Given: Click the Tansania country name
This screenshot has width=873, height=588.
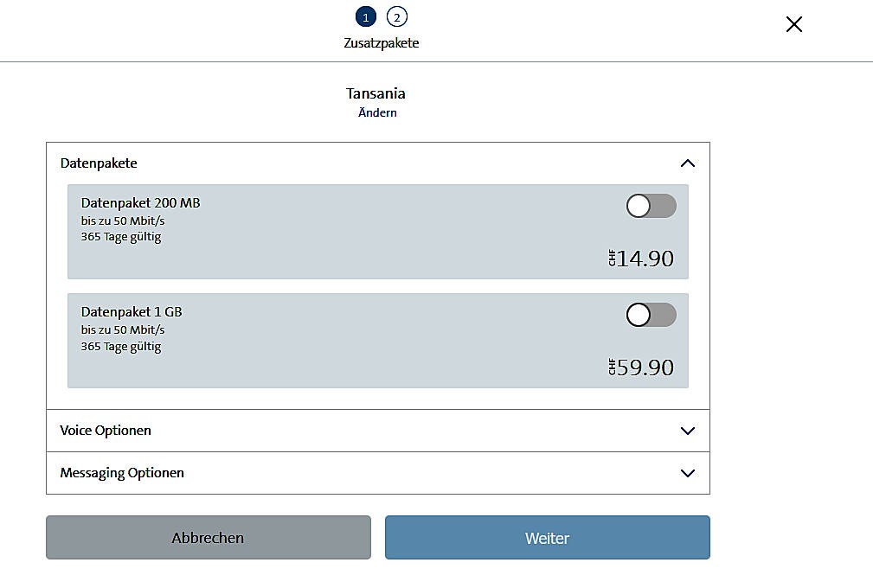Looking at the screenshot, I should click(x=376, y=93).
